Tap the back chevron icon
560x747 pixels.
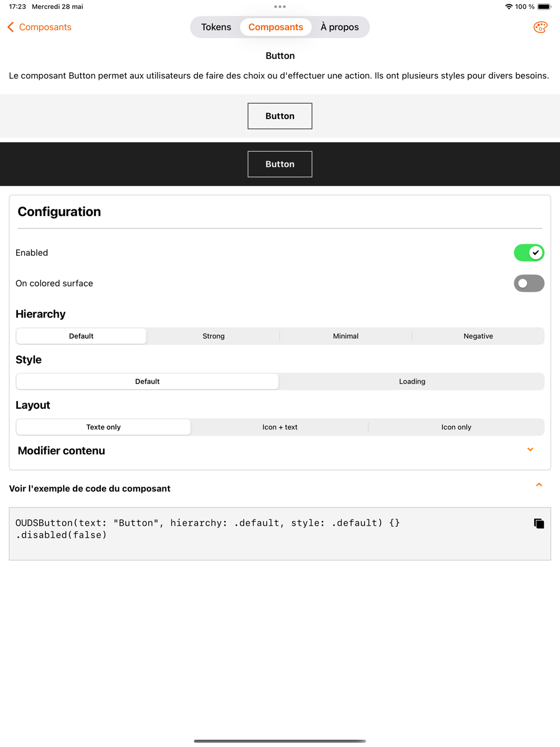pyautogui.click(x=11, y=27)
